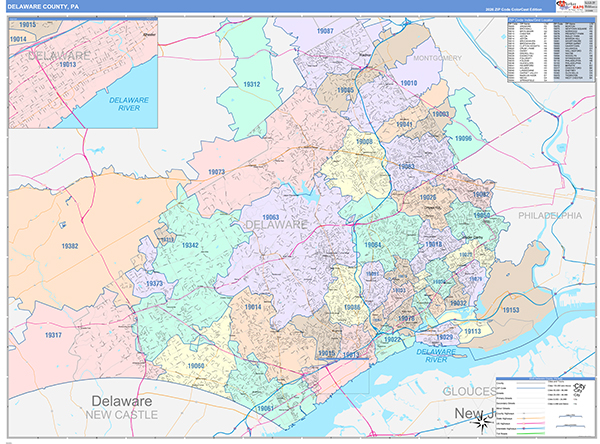600x444 pixels.
Task: Select ZIP code 19064 label
Action: [373, 245]
